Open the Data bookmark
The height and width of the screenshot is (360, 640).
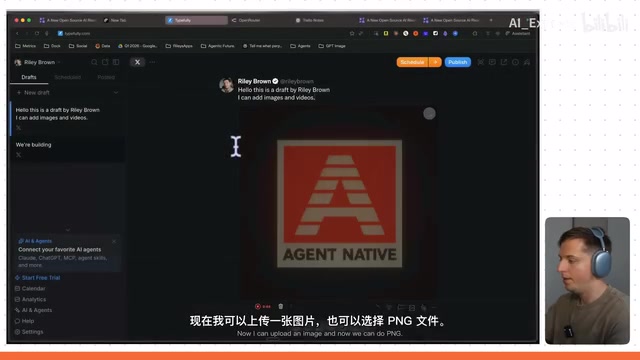103,46
